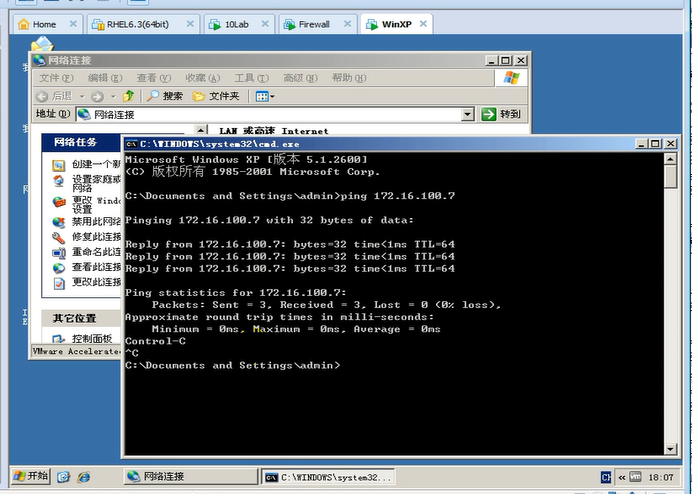692x494 pixels.
Task: Click the Windows flag logo in menu bar
Action: point(511,78)
